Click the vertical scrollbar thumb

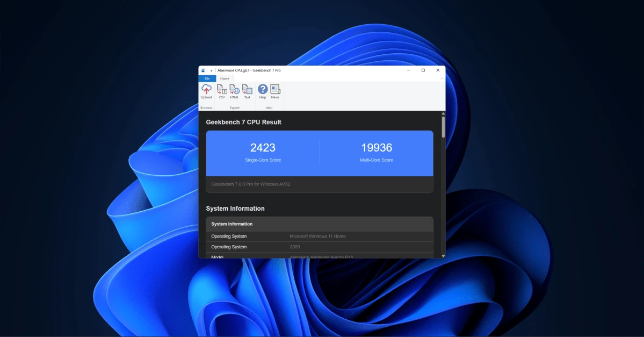click(443, 127)
